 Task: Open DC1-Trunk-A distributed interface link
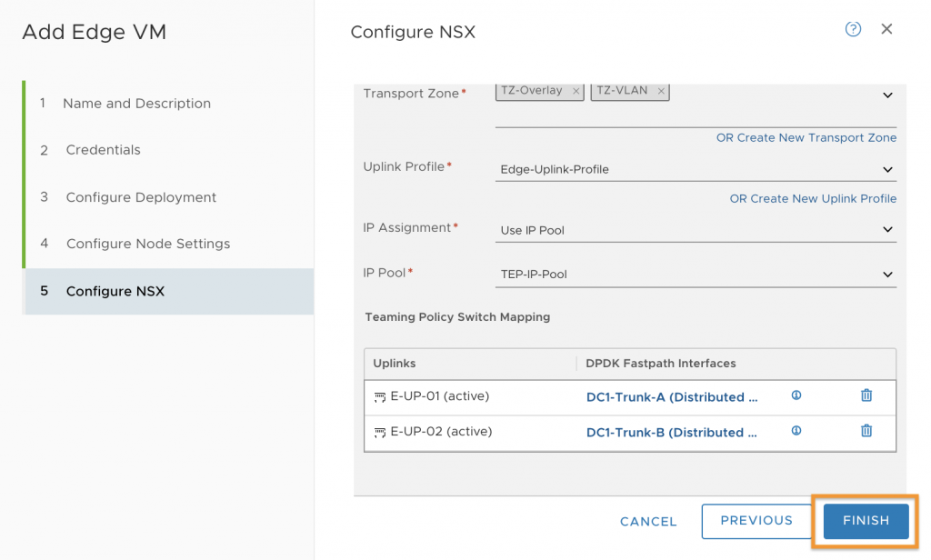(672, 397)
